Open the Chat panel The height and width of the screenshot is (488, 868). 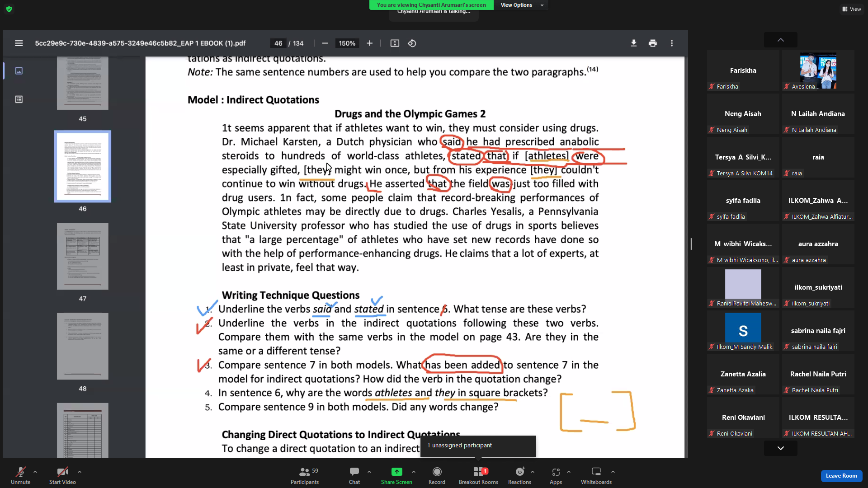(354, 476)
